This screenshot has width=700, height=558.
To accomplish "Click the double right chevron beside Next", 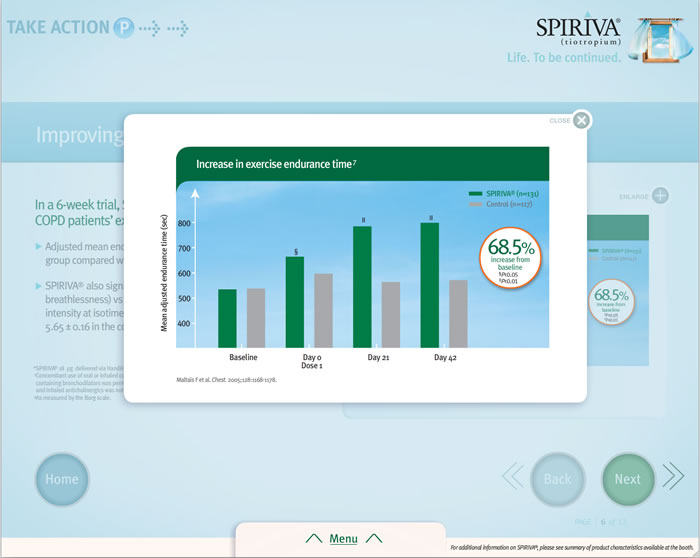I will [x=673, y=476].
